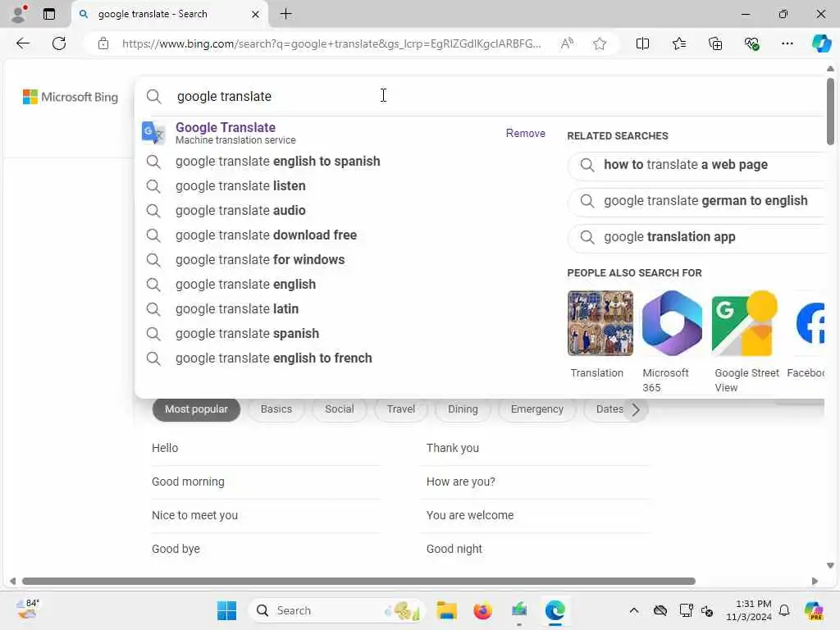Choose suggestion 'google translate audio'
840x630 pixels.
[240, 211]
